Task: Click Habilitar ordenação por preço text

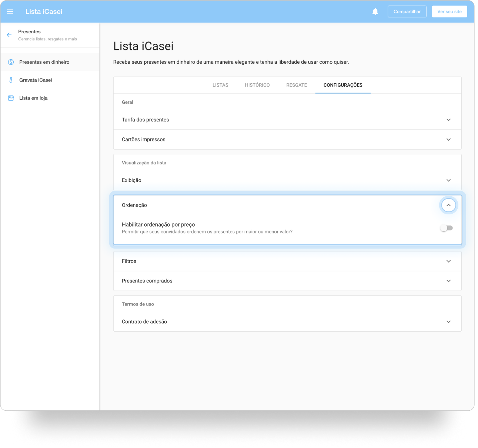Action: (158, 224)
